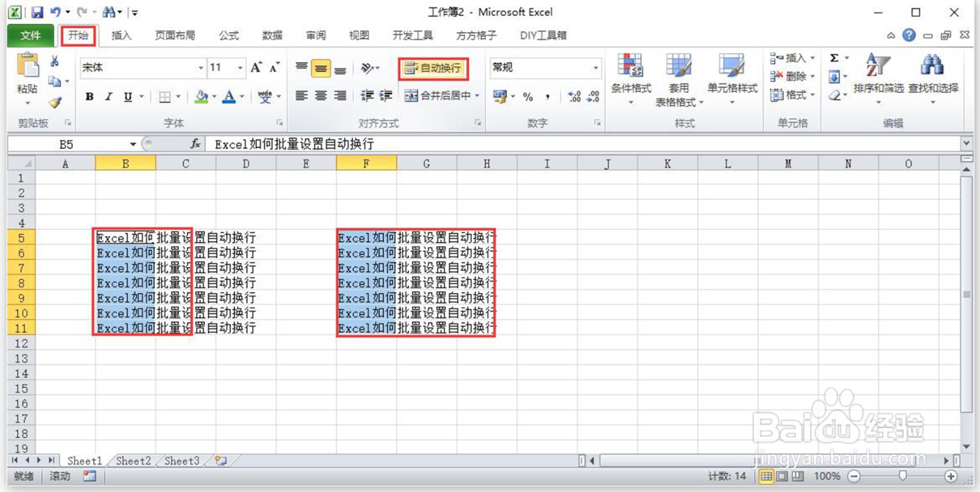980x492 pixels.
Task: Click the increase indent icon
Action: (x=386, y=95)
